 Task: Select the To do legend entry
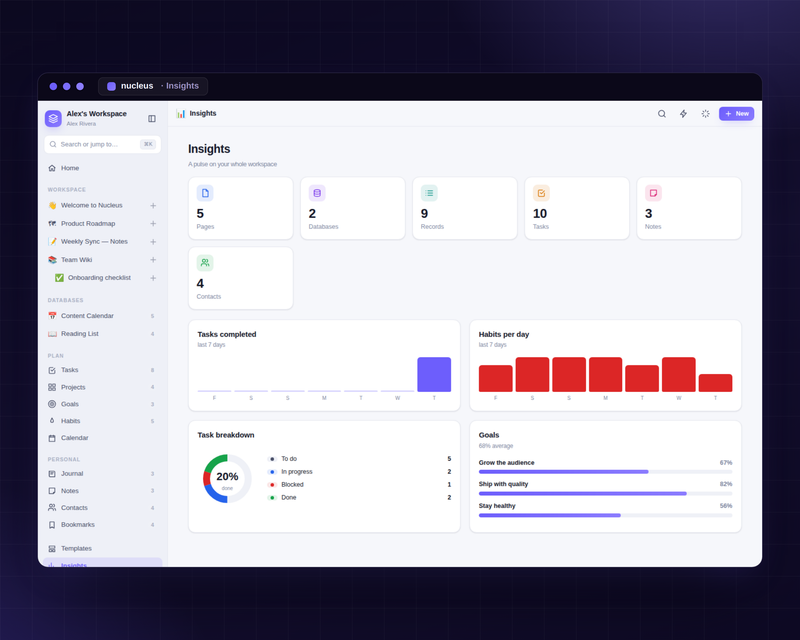[359, 459]
